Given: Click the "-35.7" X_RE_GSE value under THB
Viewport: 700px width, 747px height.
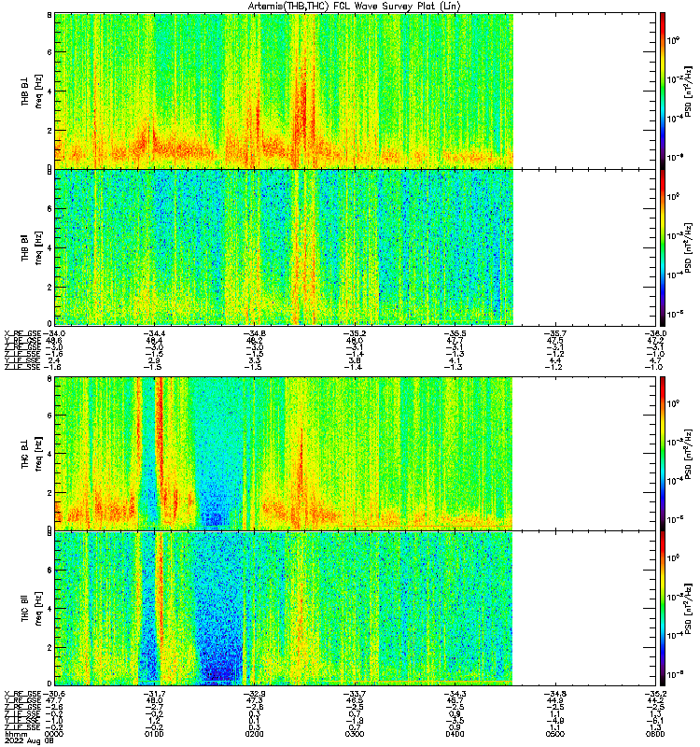Looking at the screenshot, I should 554,333.
